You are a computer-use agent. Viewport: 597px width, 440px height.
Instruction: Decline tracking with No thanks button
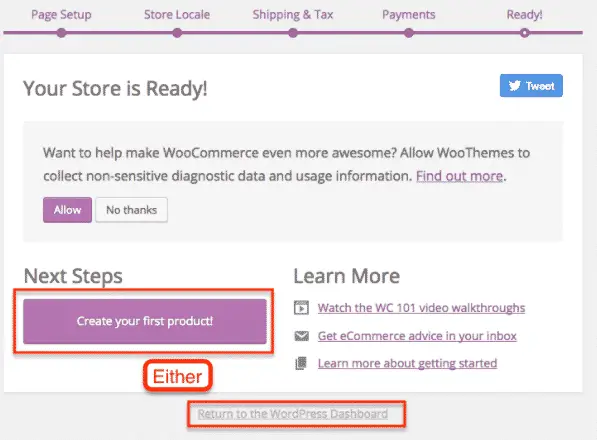pos(131,210)
